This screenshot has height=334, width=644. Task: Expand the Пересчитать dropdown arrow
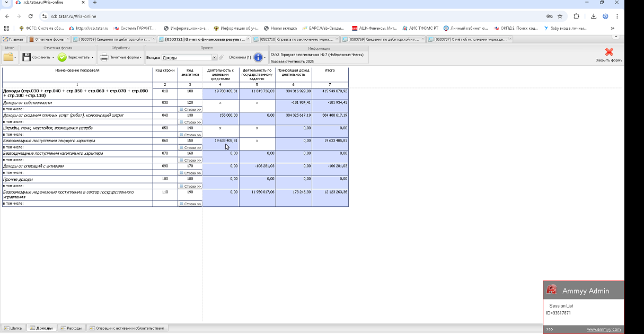[92, 57]
